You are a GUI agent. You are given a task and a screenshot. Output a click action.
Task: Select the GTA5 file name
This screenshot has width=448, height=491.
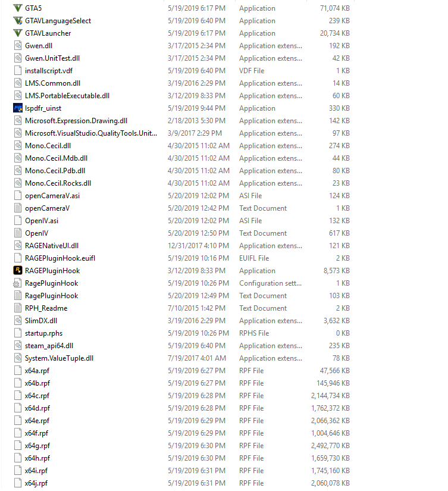pos(33,8)
